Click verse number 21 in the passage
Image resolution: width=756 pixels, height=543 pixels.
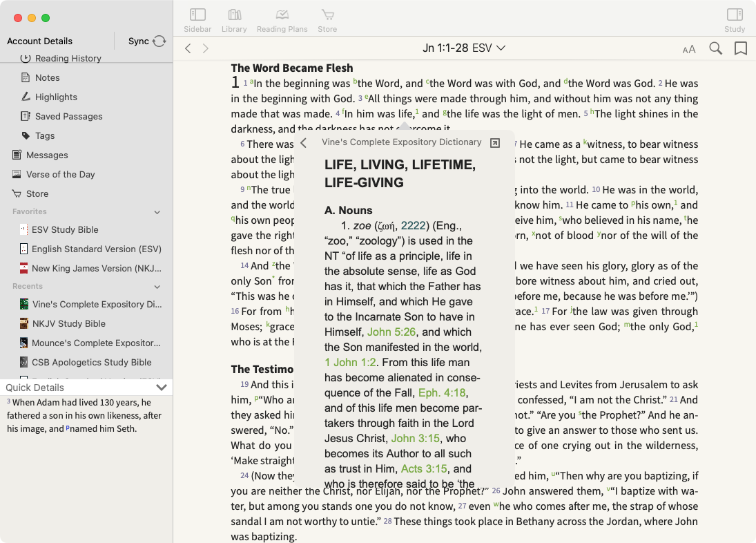coord(674,399)
